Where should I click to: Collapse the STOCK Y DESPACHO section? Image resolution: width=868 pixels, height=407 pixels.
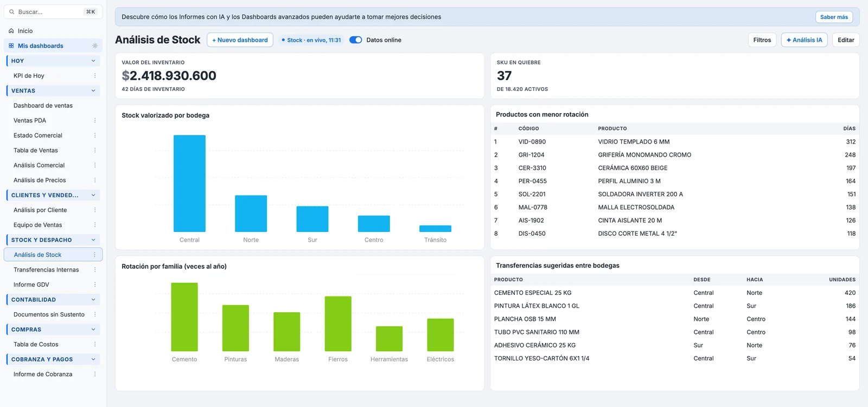click(x=93, y=240)
